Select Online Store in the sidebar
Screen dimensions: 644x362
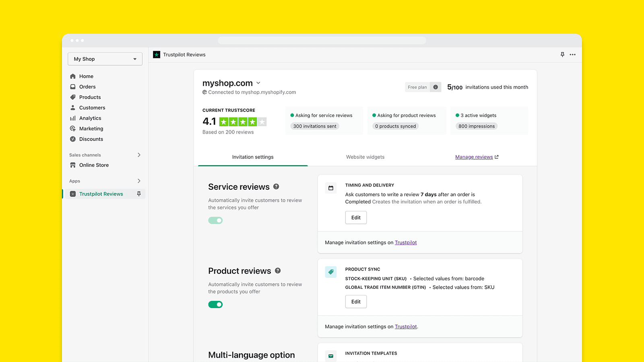(94, 165)
